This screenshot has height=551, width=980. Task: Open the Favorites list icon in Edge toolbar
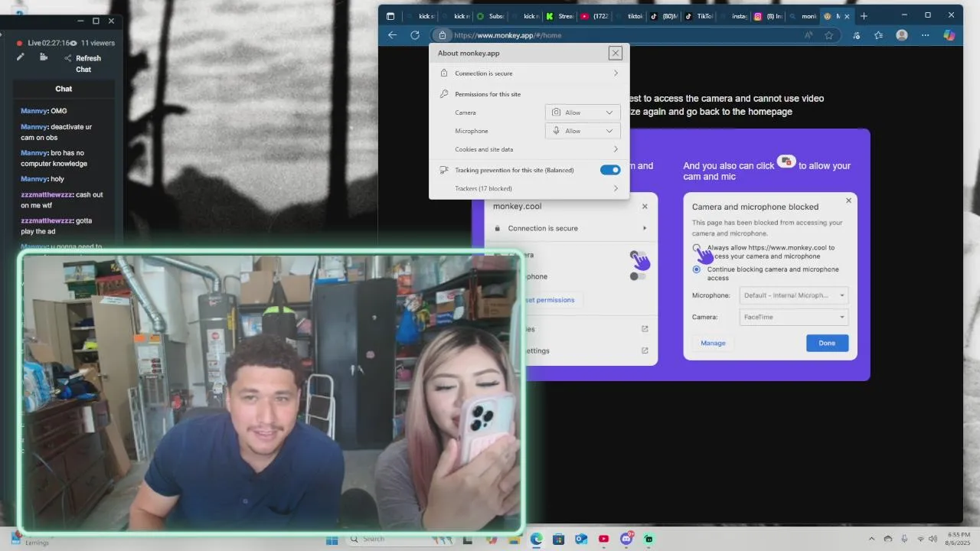(878, 35)
